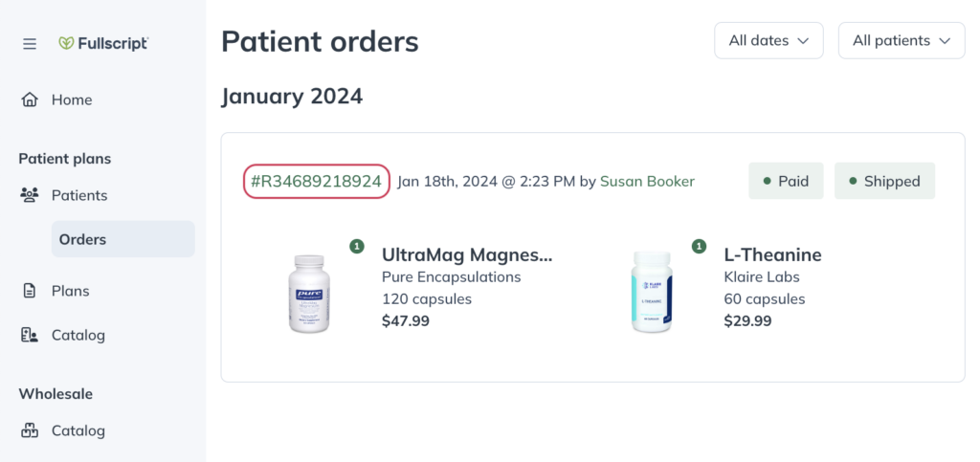Image resolution: width=980 pixels, height=462 pixels.
Task: Click the Patients people icon
Action: click(x=30, y=195)
